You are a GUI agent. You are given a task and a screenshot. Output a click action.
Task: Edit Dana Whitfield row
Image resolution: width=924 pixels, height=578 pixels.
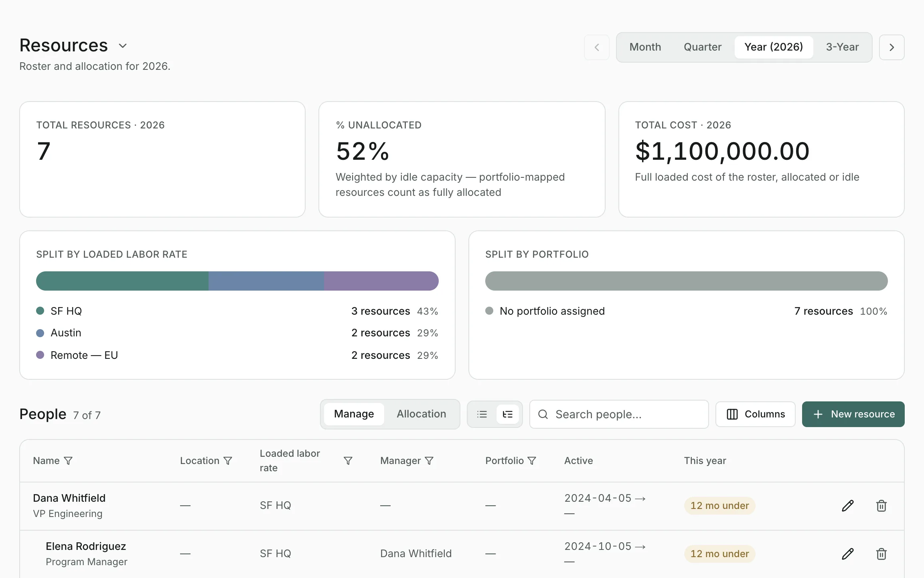click(848, 506)
